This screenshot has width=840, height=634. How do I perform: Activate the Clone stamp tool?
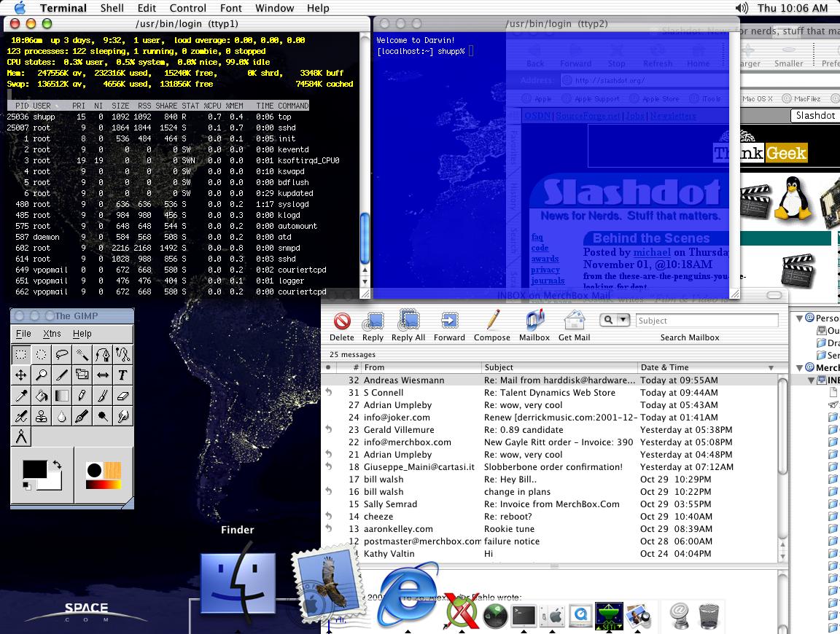(x=42, y=416)
